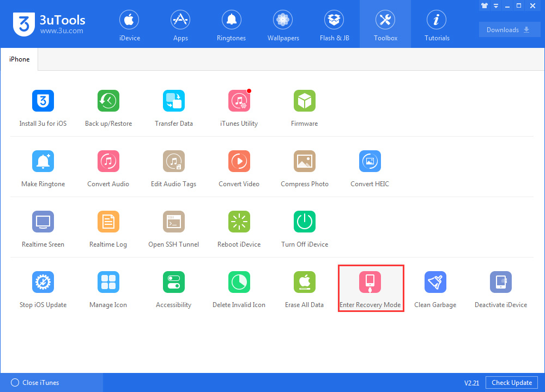This screenshot has height=392, width=545.
Task: Open the Stop iOS Update tool
Action: click(43, 289)
